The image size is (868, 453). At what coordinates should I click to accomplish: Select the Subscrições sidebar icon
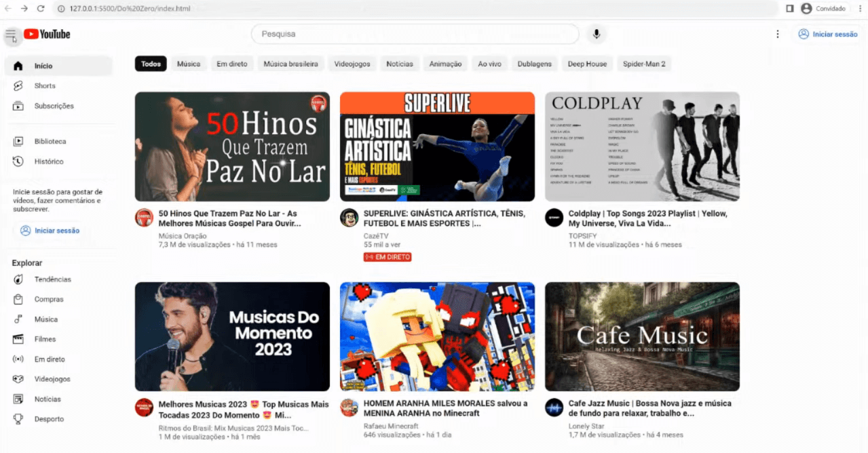[x=18, y=106]
